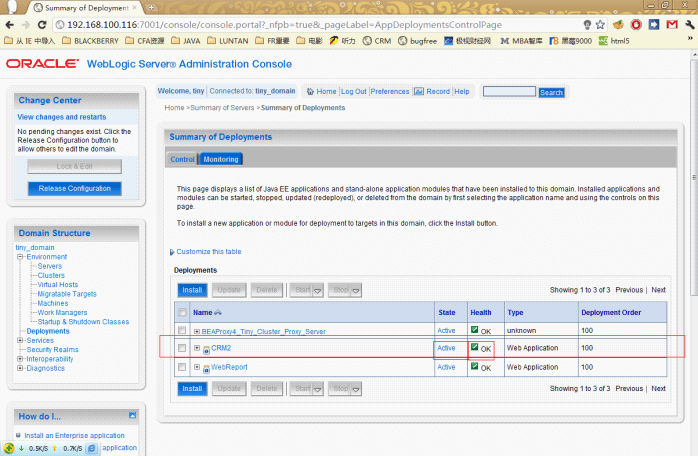Open Deployments in Domain Structure
Viewport: 698px width, 456px height.
pyautogui.click(x=48, y=331)
